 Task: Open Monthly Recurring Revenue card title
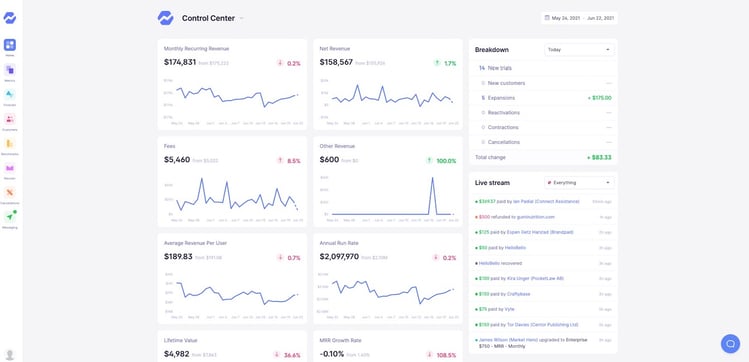coord(196,49)
